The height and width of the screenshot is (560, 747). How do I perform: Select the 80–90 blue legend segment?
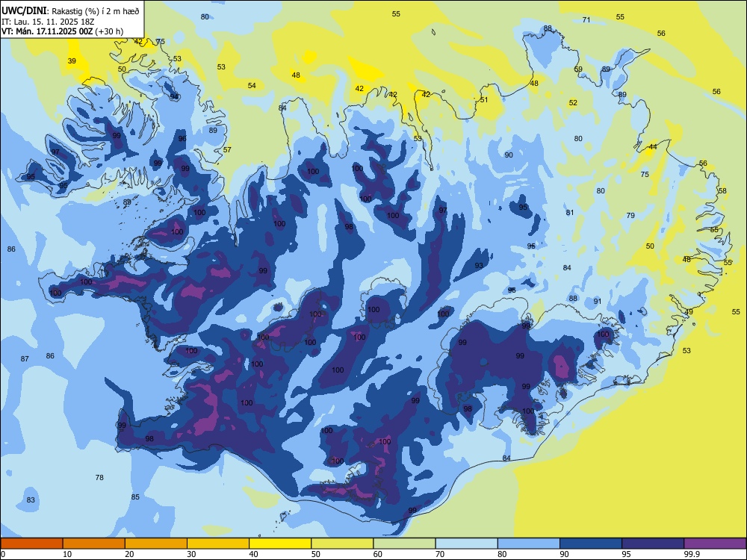coord(528,544)
